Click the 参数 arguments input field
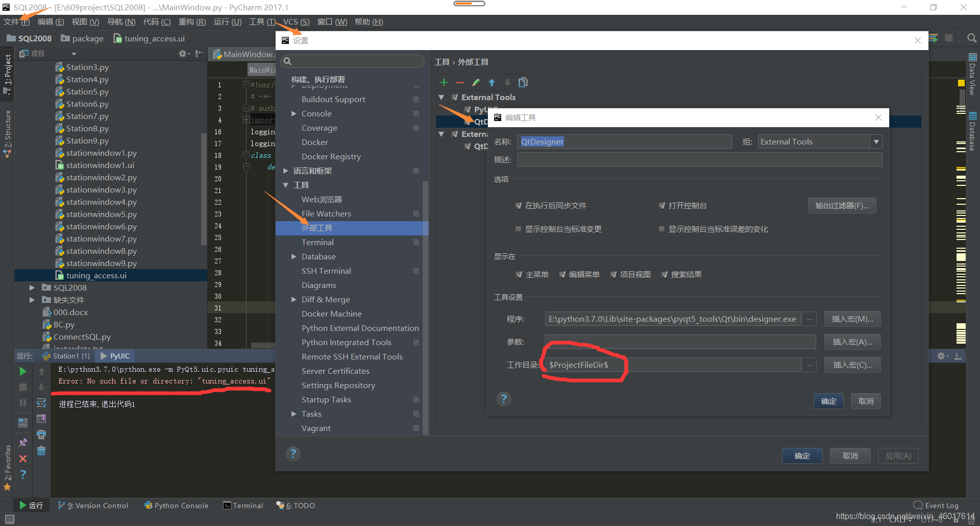The width and height of the screenshot is (980, 526). tap(680, 342)
